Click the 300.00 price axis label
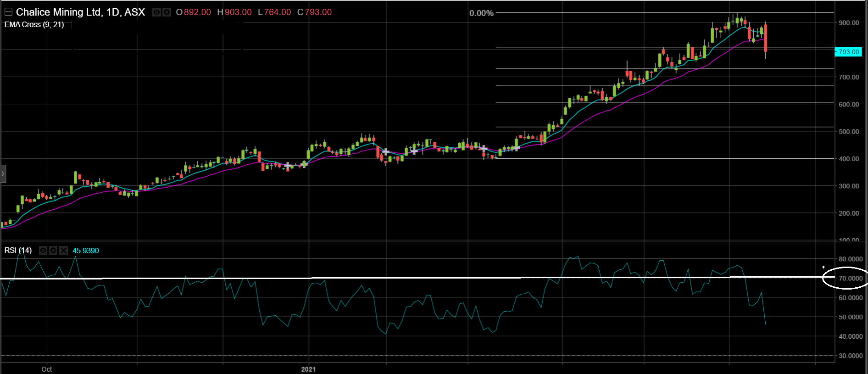 pos(849,186)
